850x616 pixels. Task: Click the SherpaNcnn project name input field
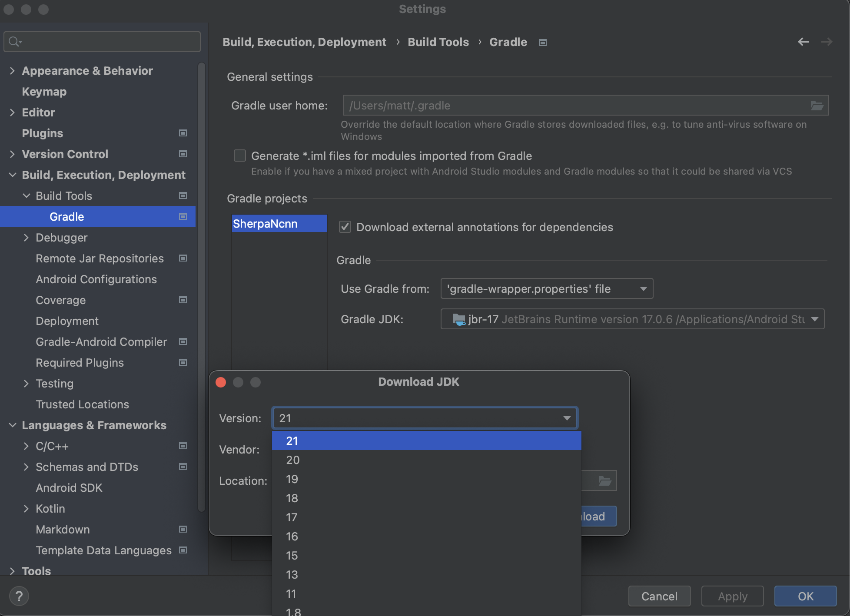click(x=279, y=224)
